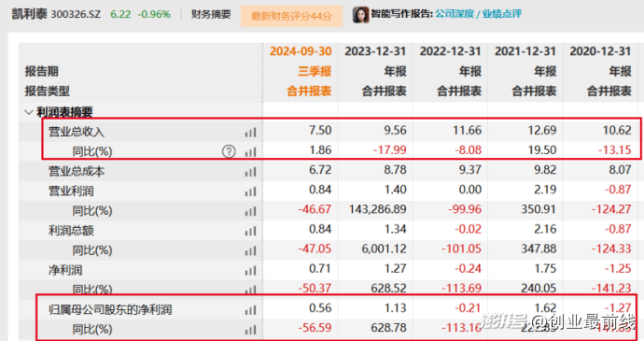Select the 2024-09-30 column header
Viewport: 644px width, 341px height.
(301, 51)
